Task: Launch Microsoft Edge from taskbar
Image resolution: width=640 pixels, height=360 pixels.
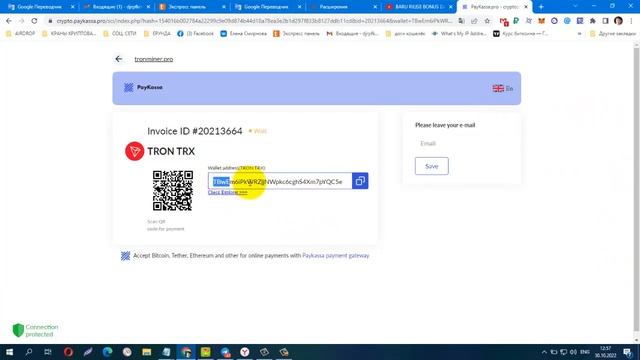Action: (x=107, y=352)
